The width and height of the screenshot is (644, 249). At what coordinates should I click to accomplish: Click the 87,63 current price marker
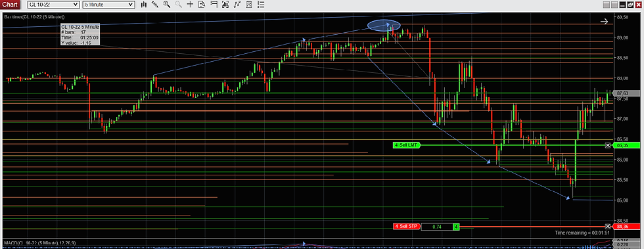click(626, 93)
